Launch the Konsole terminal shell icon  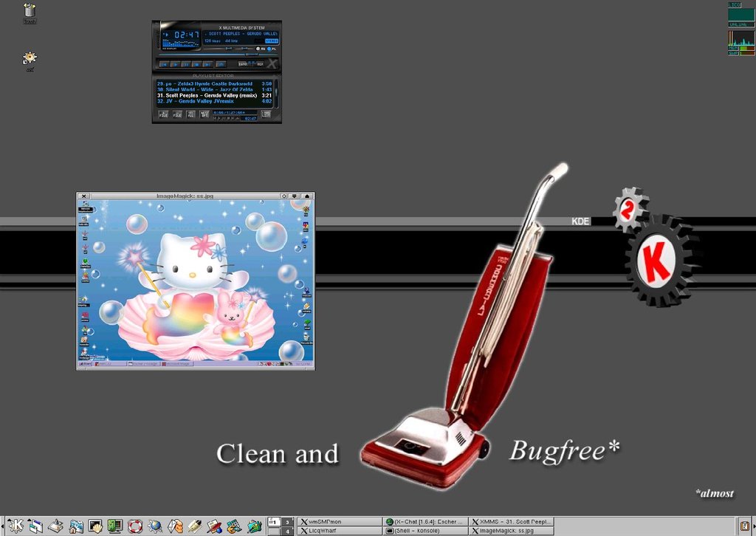(x=95, y=526)
